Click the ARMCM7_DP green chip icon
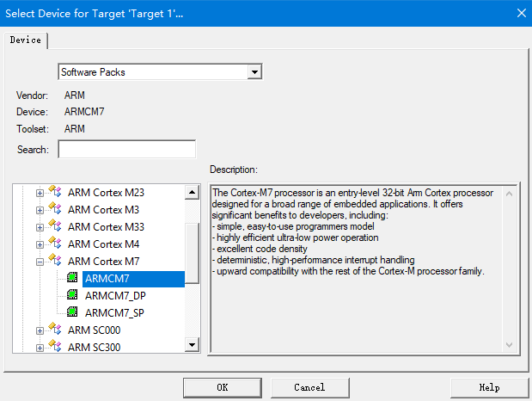Image resolution: width=532 pixels, height=401 pixels. click(72, 294)
